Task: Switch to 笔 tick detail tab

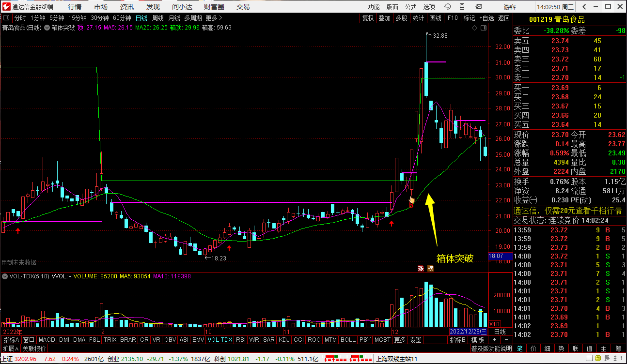Action: [x=519, y=348]
